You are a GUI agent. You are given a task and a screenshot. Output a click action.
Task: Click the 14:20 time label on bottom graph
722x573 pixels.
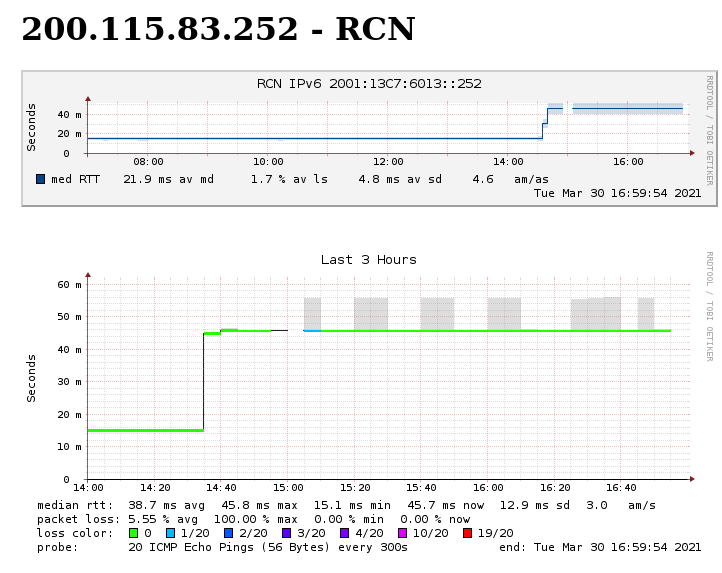pos(154,488)
